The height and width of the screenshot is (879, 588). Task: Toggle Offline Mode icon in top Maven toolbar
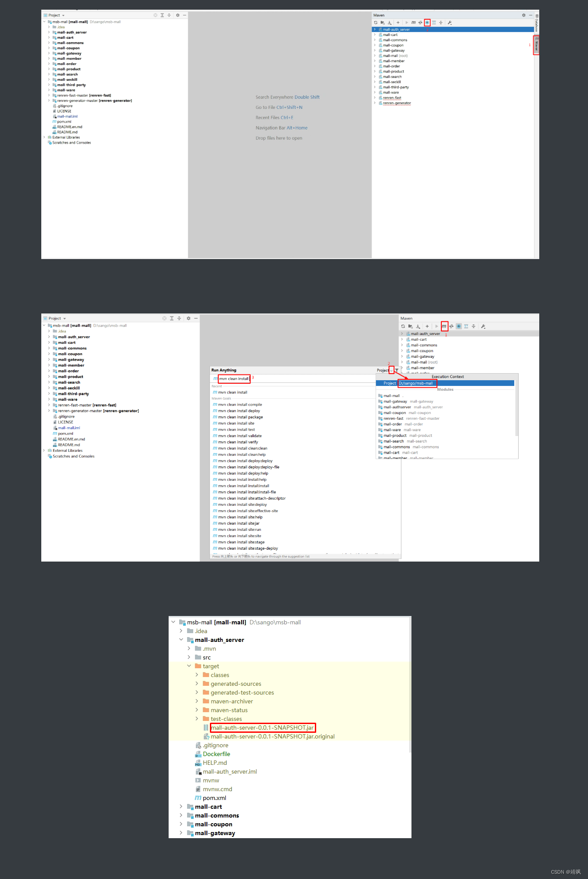(427, 22)
